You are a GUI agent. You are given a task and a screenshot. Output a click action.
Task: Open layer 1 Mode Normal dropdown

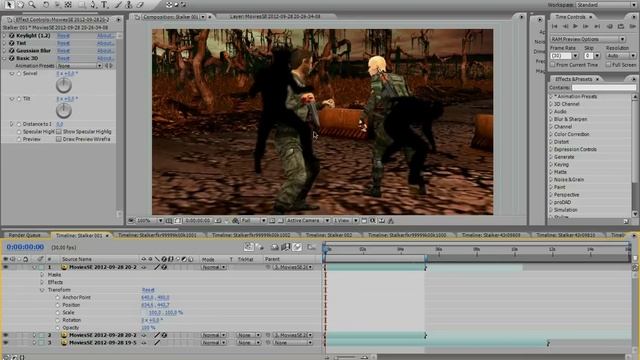coord(213,267)
